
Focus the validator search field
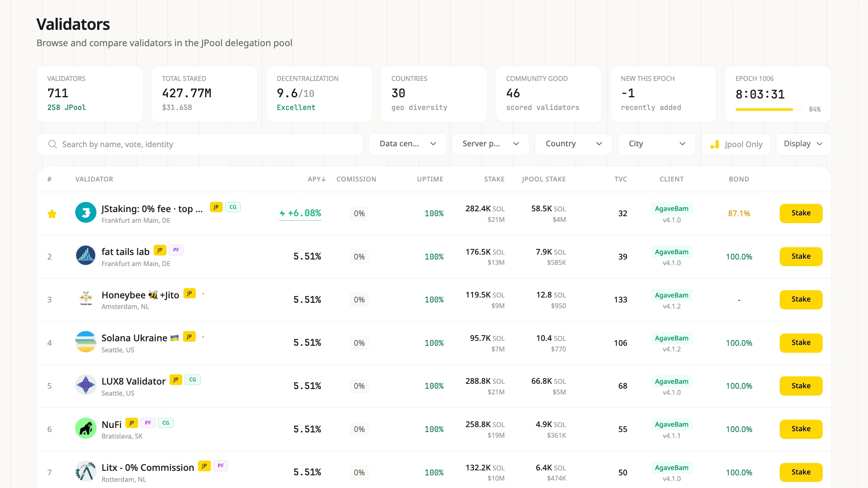(x=200, y=144)
